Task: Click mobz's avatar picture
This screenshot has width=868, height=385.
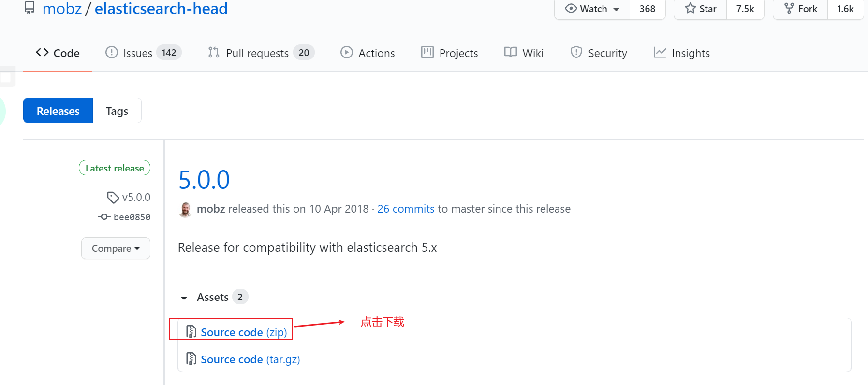Action: pyautogui.click(x=185, y=209)
